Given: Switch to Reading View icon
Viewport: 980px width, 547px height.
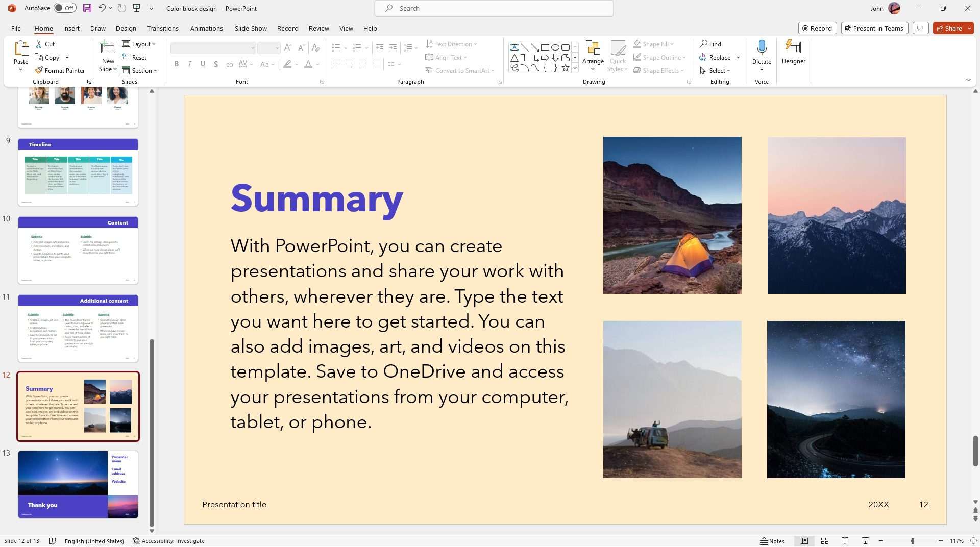Looking at the screenshot, I should 845,541.
